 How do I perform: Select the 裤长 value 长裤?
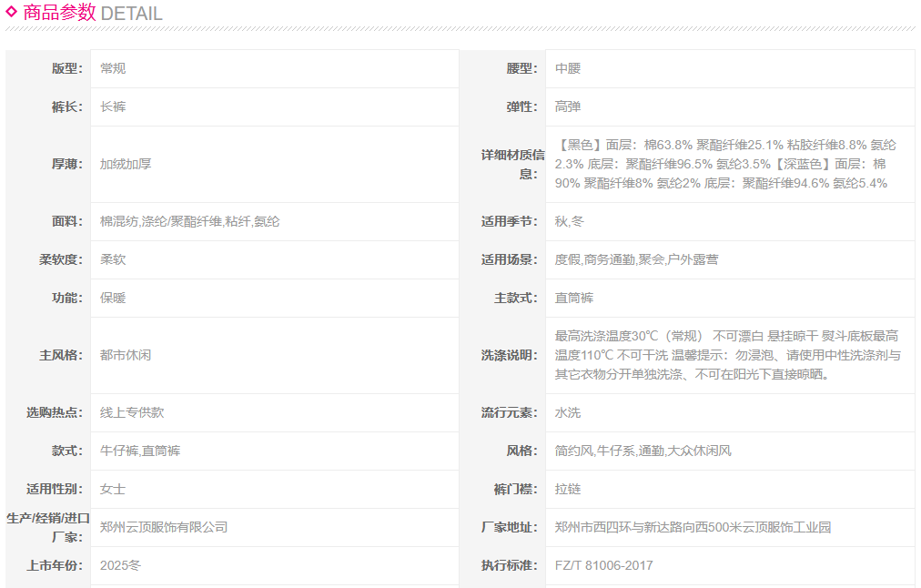point(113,106)
